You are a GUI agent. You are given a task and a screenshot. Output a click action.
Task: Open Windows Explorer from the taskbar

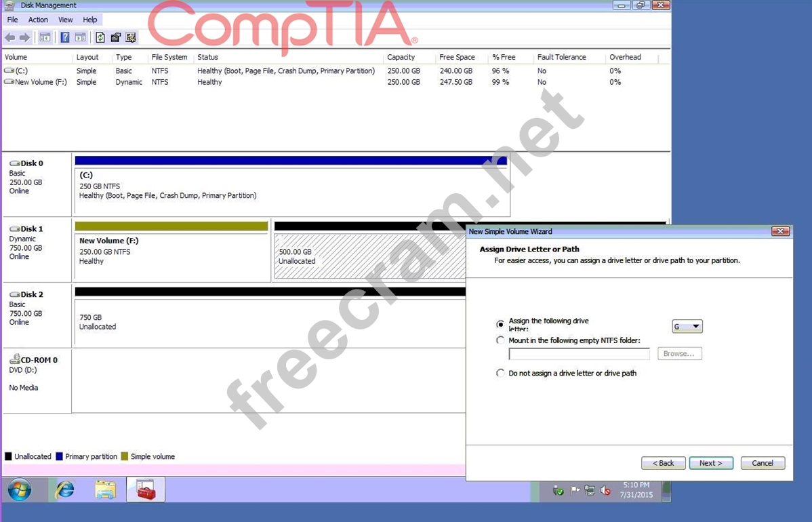105,489
